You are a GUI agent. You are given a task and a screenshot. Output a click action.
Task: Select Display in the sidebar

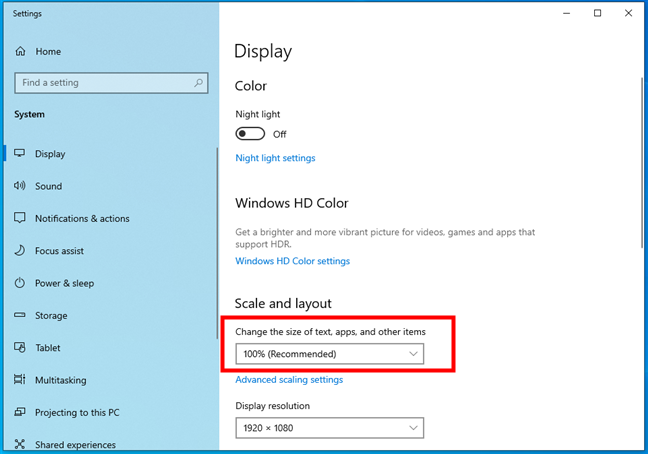(50, 154)
